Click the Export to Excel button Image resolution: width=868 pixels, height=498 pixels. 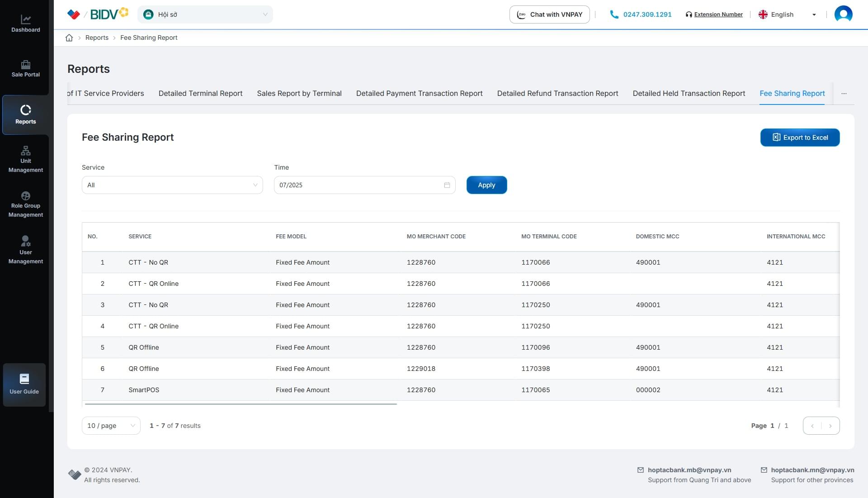800,138
